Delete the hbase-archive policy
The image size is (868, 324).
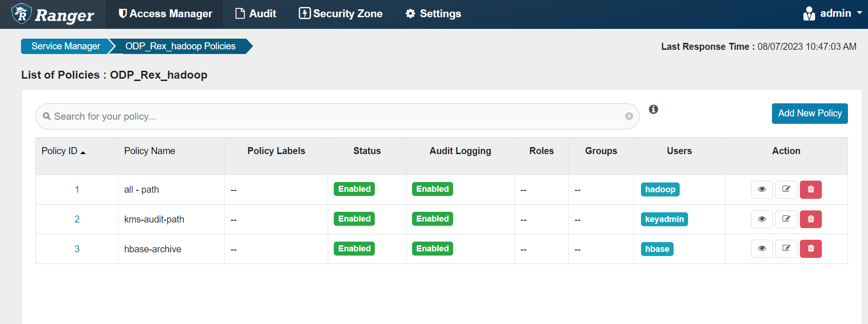811,249
